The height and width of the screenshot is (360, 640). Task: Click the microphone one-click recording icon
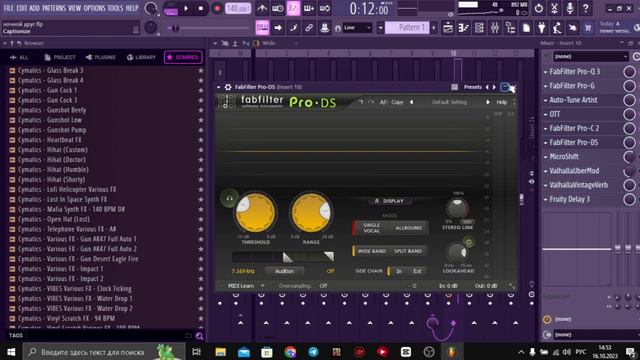[570, 8]
